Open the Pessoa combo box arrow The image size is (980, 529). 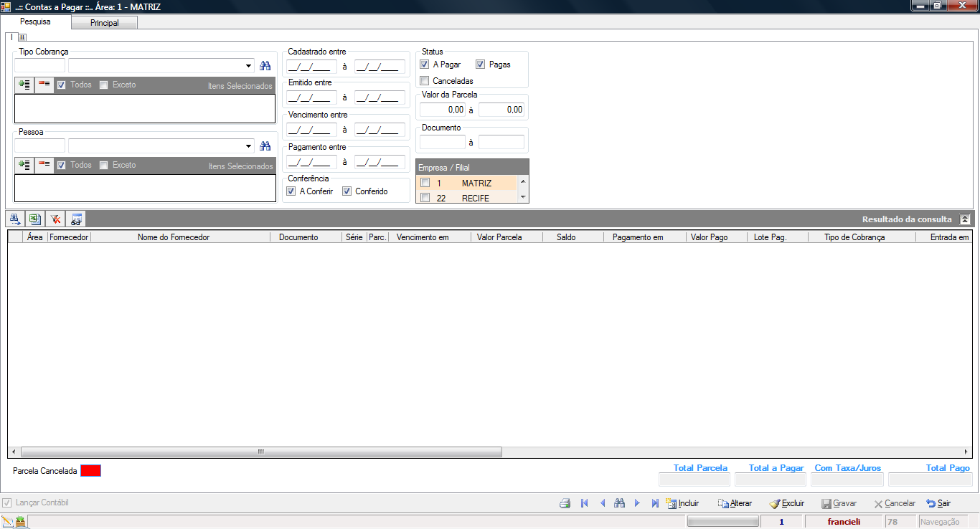point(249,146)
